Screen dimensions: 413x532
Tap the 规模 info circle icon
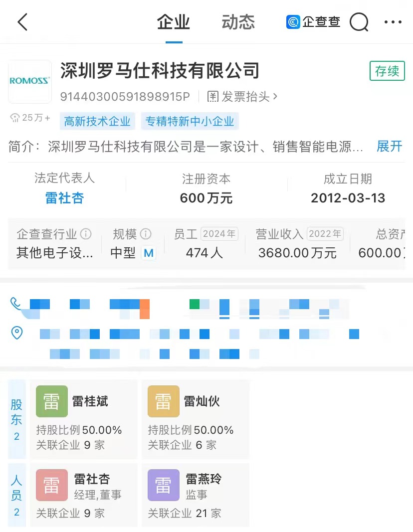[144, 233]
